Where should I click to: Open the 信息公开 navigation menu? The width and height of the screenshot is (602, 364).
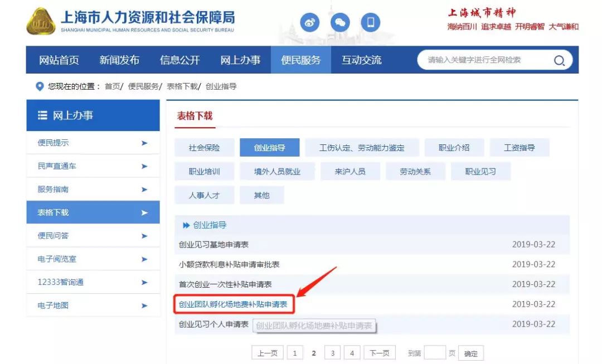[179, 60]
